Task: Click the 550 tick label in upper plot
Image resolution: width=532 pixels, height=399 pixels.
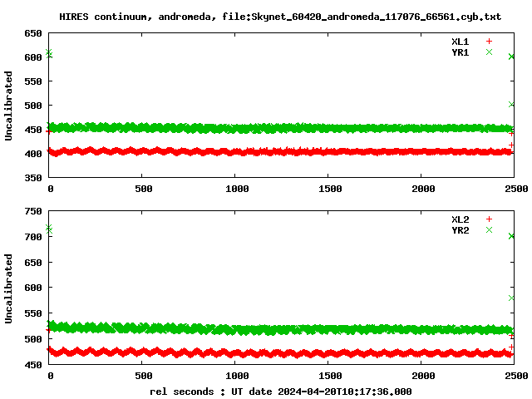Action: click(33, 81)
